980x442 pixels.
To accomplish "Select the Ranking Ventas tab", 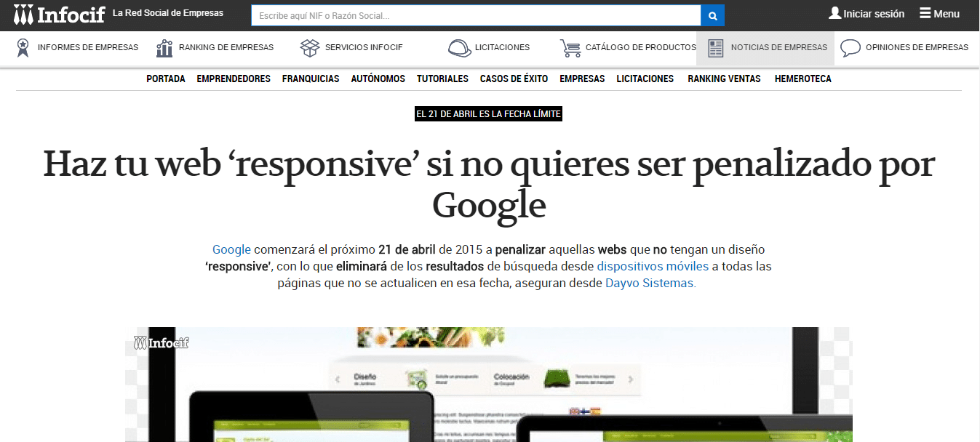I will coord(724,79).
